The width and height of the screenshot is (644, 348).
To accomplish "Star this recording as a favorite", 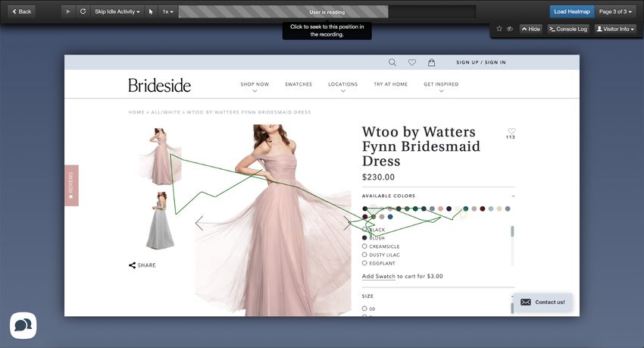I will click(x=499, y=29).
